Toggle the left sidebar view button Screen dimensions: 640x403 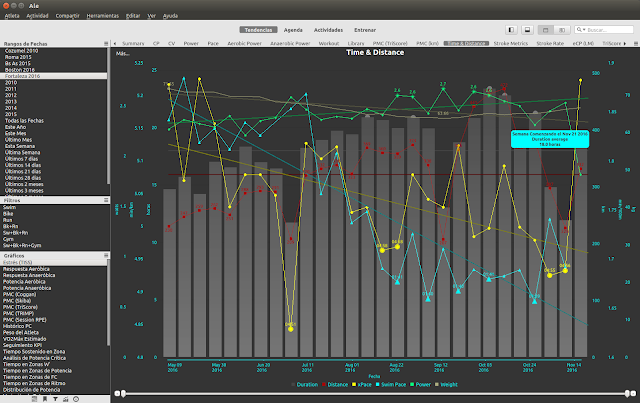511,30
